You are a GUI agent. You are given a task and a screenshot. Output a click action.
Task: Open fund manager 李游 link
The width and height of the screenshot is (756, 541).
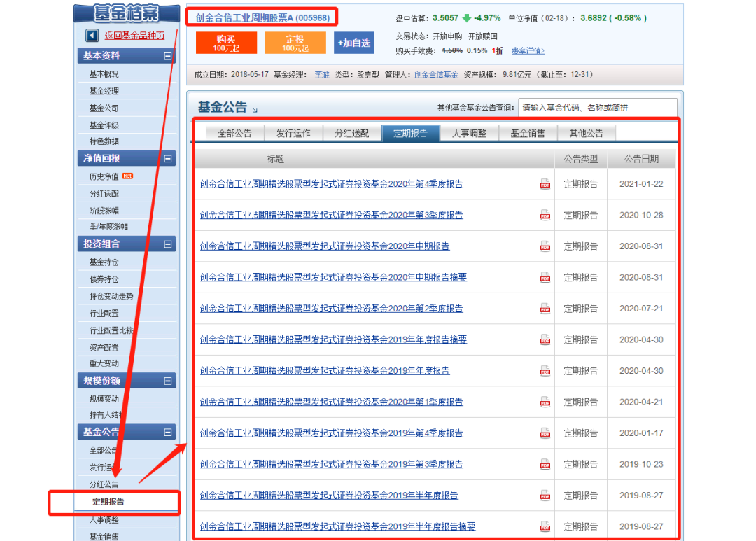click(321, 75)
